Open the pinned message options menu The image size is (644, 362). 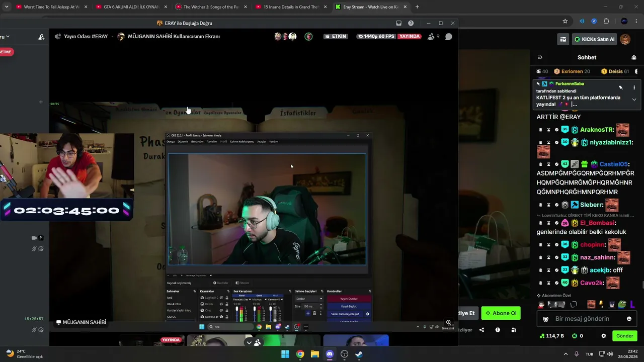point(634,87)
